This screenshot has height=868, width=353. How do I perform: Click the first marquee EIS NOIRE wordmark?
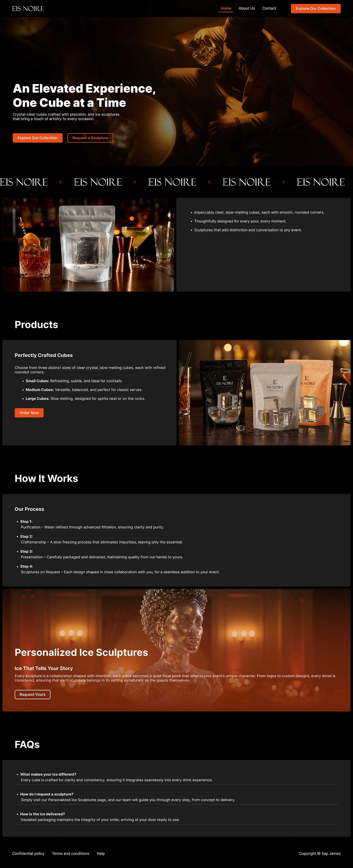click(24, 182)
